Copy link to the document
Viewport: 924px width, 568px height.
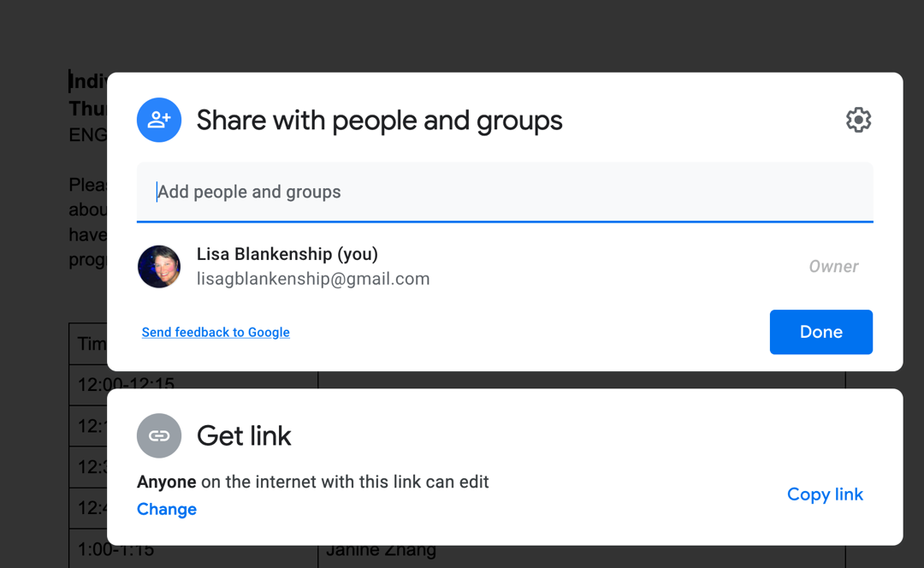(825, 494)
